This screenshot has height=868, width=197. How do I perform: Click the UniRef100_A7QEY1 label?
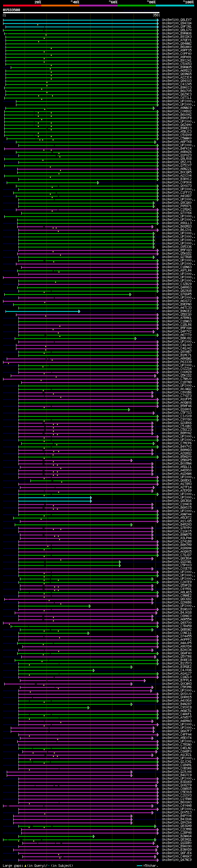click(176, 40)
